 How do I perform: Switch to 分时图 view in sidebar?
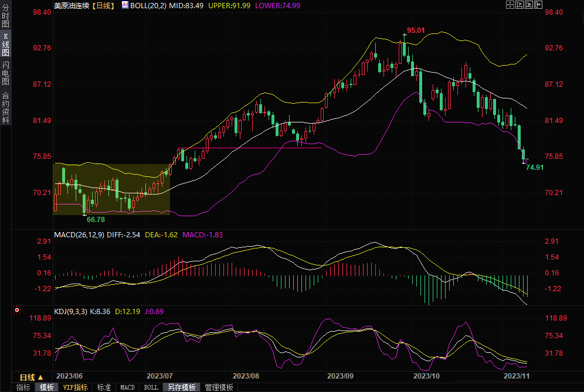coord(5,16)
